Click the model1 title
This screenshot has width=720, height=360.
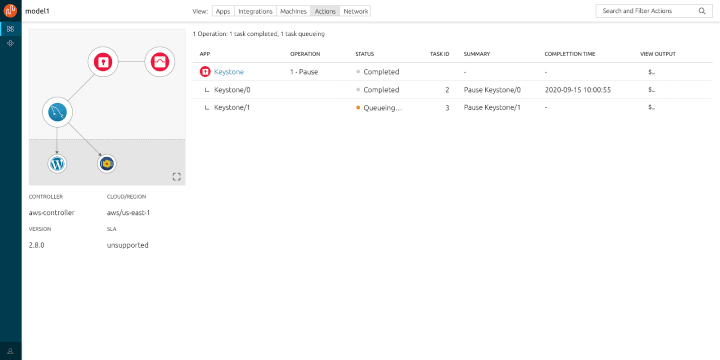click(37, 11)
